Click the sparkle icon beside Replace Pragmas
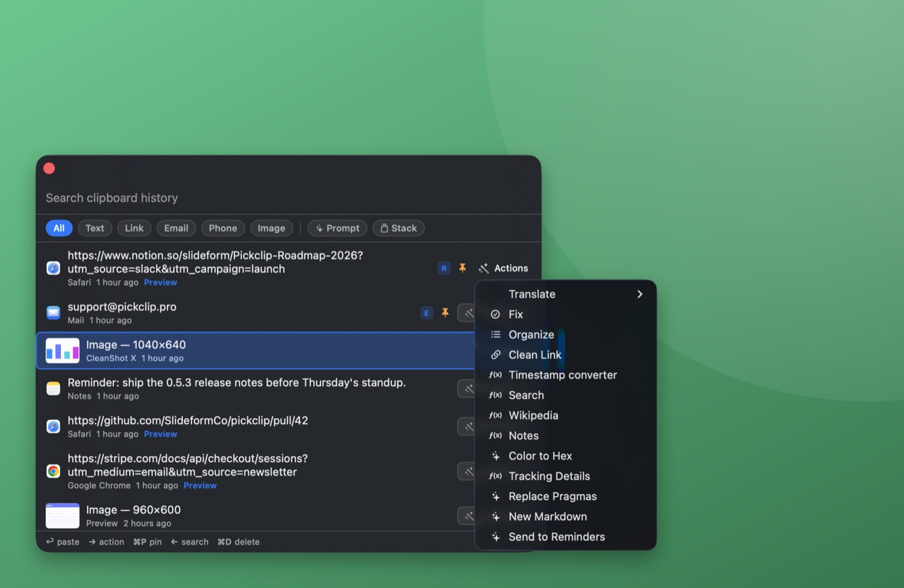The image size is (904, 588). [495, 496]
